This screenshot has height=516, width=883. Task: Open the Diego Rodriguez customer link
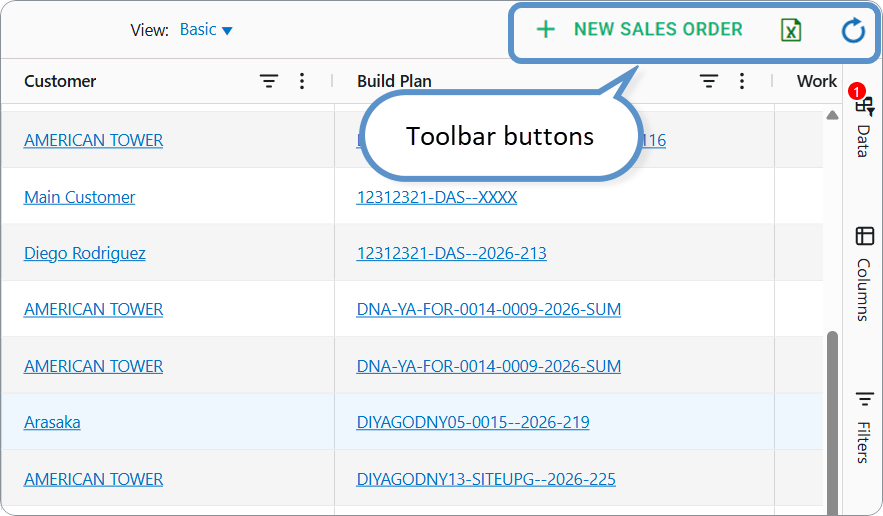84,253
